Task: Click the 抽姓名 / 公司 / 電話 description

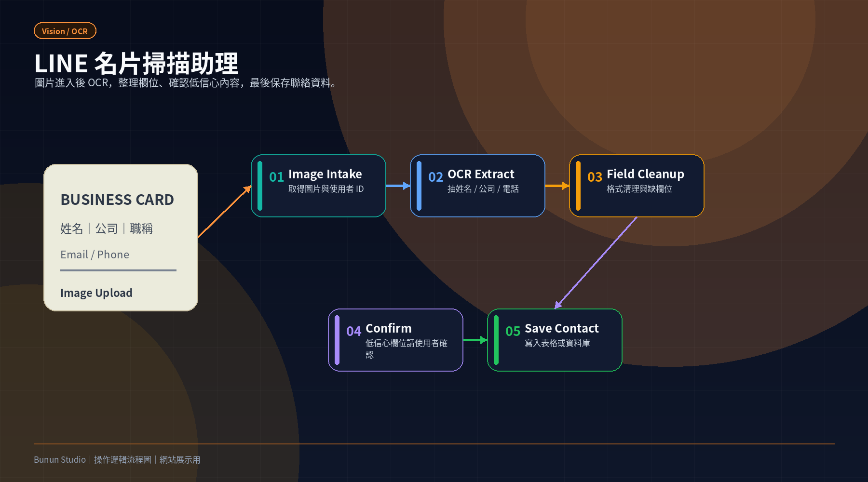Action: (483, 189)
